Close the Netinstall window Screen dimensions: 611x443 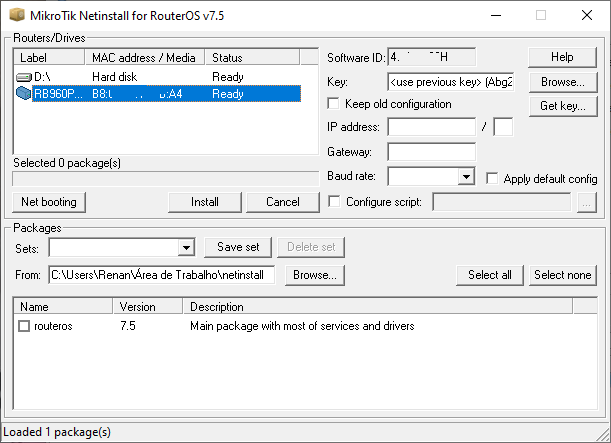[587, 16]
